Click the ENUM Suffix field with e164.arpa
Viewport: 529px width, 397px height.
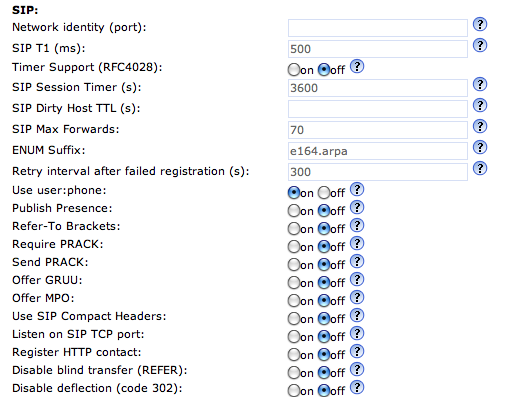click(378, 151)
